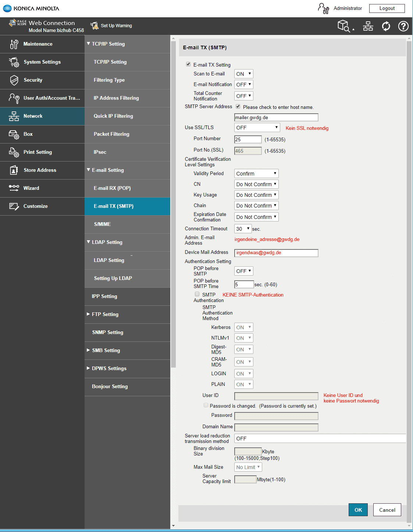Toggle the E-mail TX Setting checkbox
Image resolution: width=413 pixels, height=532 pixels.
point(188,64)
